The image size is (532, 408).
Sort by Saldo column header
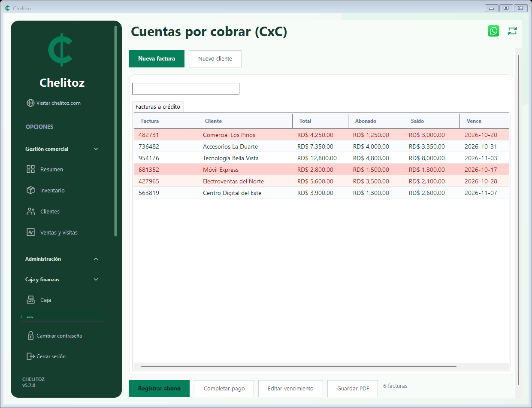(x=432, y=121)
